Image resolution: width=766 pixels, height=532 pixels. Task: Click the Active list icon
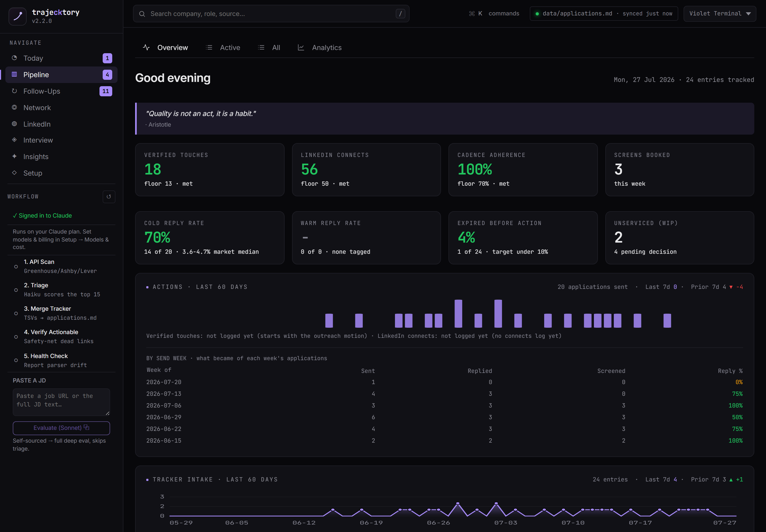tap(209, 47)
